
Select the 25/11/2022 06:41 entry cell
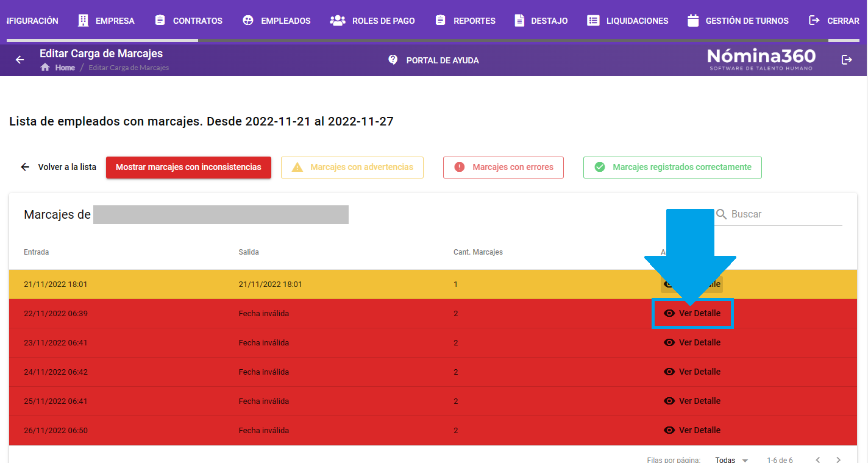[55, 401]
